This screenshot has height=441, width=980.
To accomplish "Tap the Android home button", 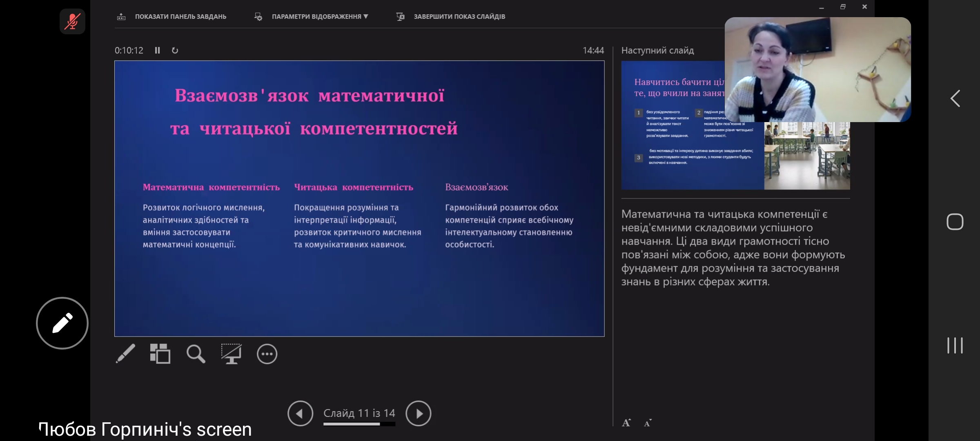I will 955,222.
